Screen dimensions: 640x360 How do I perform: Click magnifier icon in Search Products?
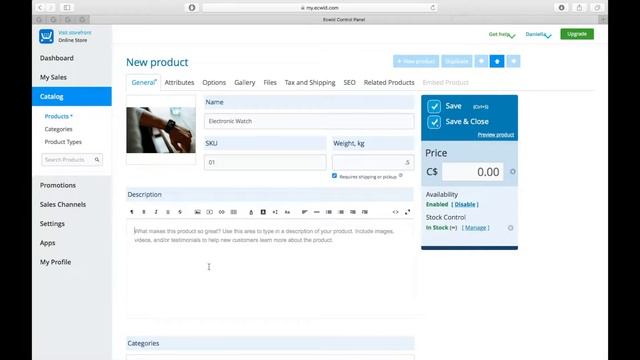pos(97,160)
